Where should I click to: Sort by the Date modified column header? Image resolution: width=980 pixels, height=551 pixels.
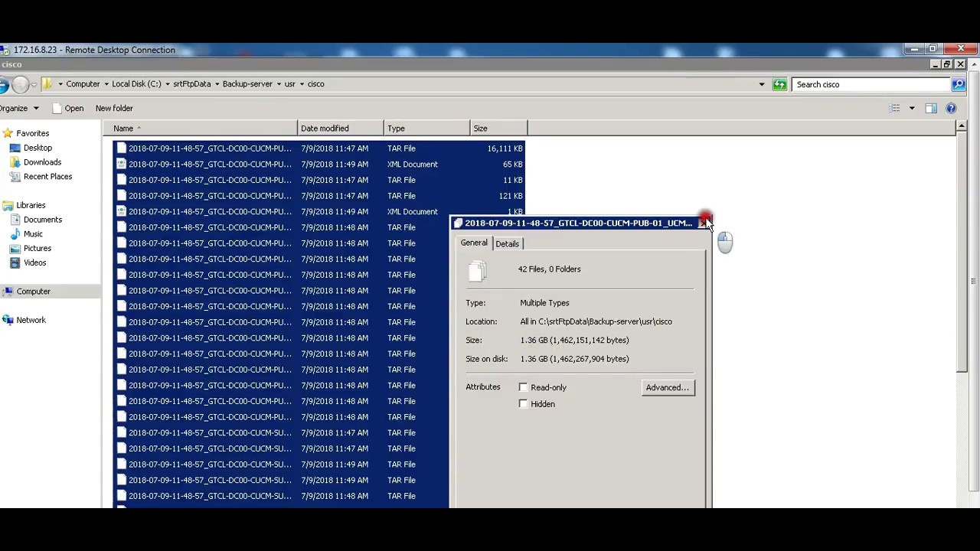pos(341,129)
